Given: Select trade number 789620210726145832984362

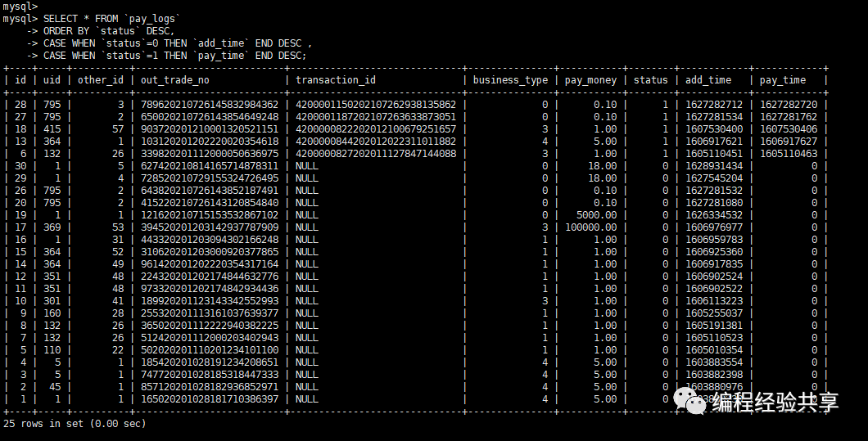Looking at the screenshot, I should coord(210,105).
